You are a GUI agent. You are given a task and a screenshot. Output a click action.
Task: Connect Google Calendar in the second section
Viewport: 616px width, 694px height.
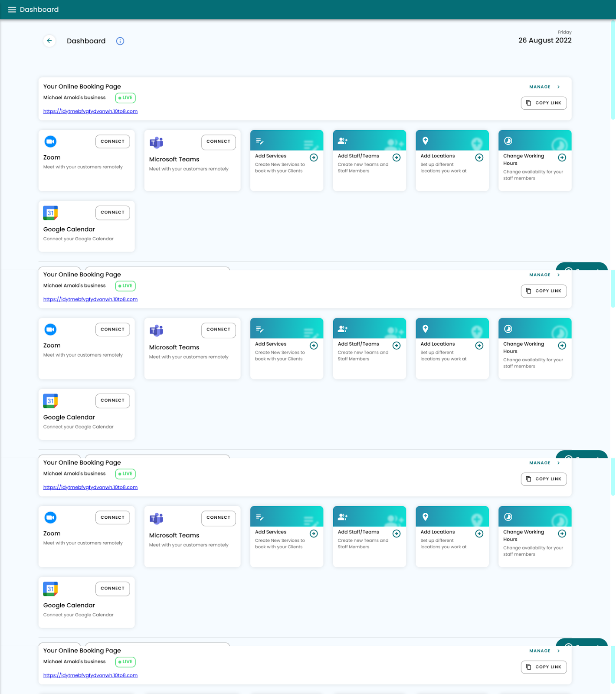pos(112,401)
